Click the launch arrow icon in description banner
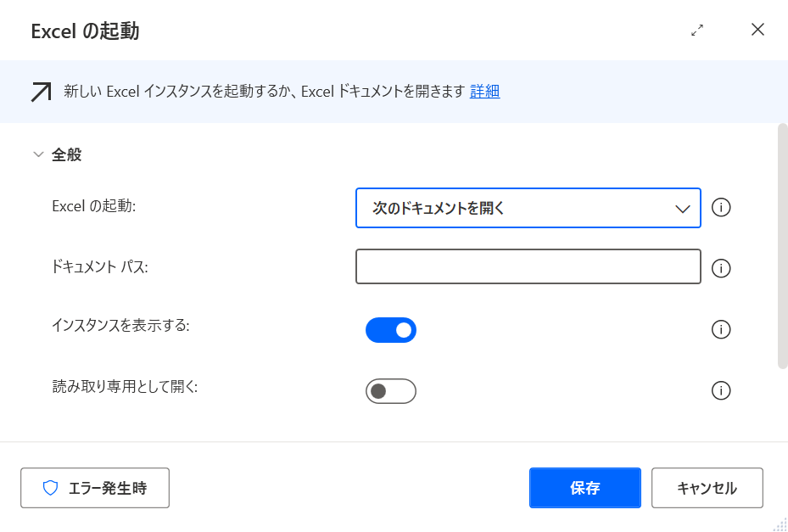 tap(41, 92)
